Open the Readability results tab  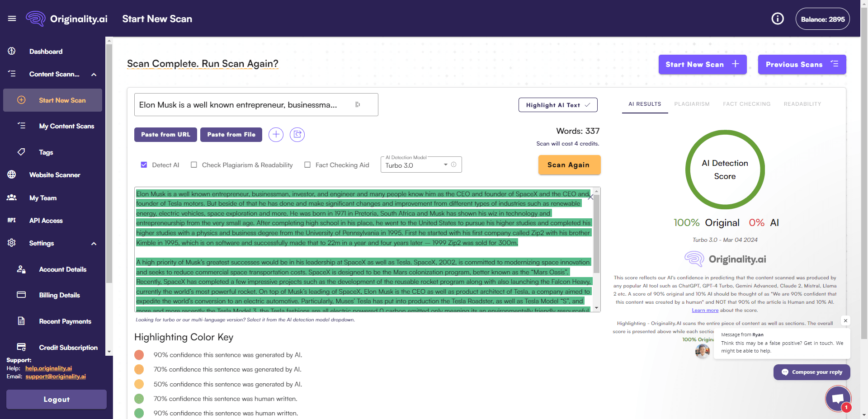pos(802,104)
